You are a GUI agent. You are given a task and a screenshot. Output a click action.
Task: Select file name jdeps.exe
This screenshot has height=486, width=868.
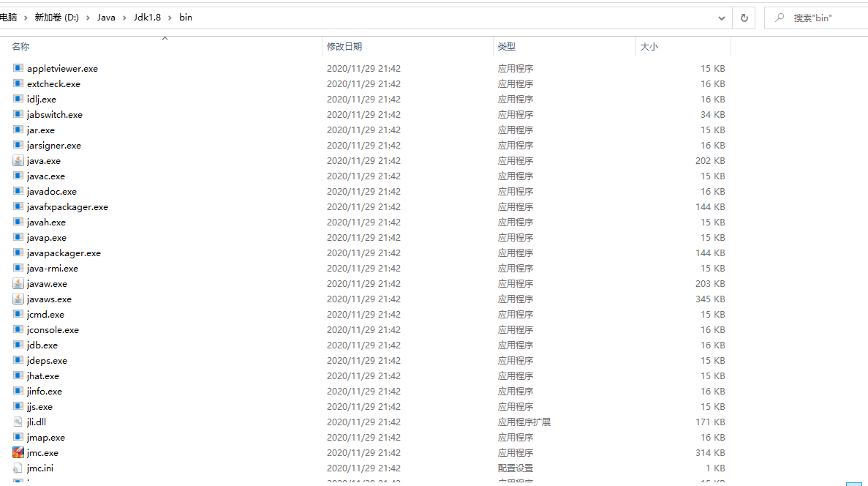click(x=47, y=360)
